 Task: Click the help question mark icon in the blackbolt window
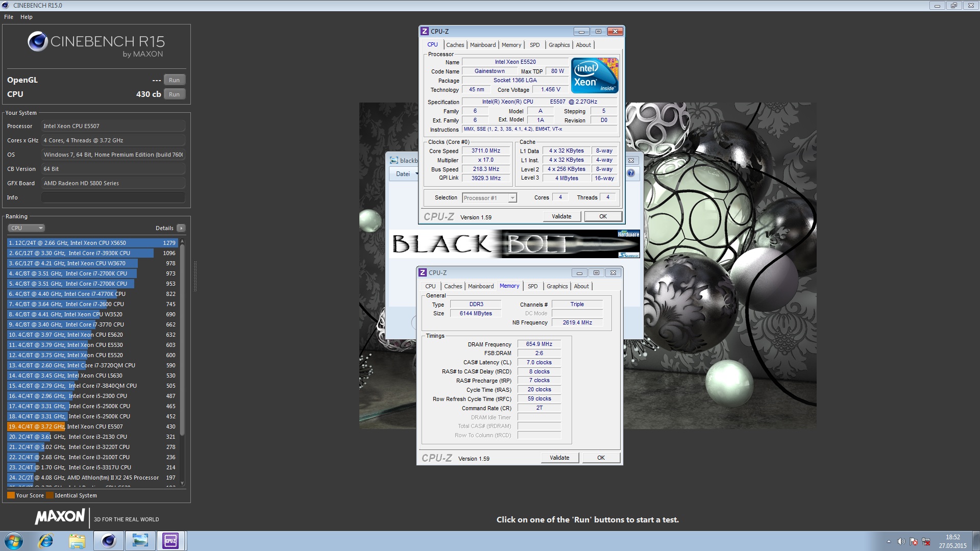[x=631, y=173]
